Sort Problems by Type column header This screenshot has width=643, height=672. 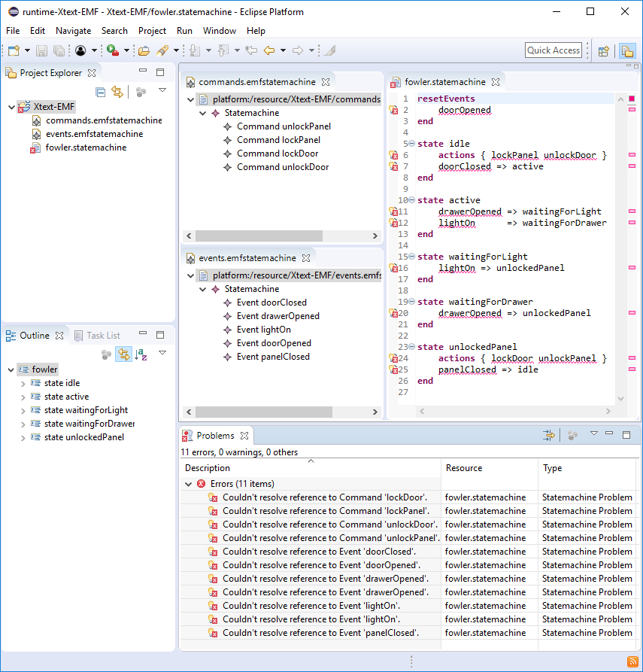(x=587, y=468)
